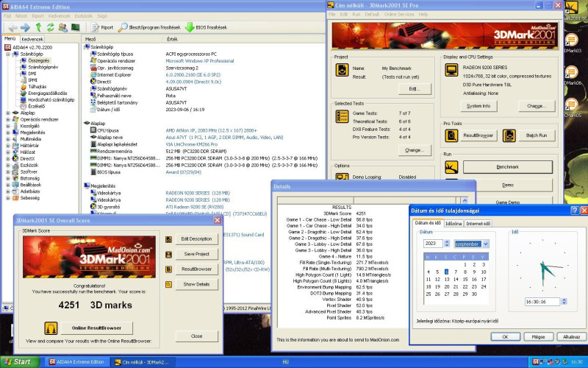Click the Edit button in the Project group
The width and height of the screenshot is (588, 368).
[415, 89]
